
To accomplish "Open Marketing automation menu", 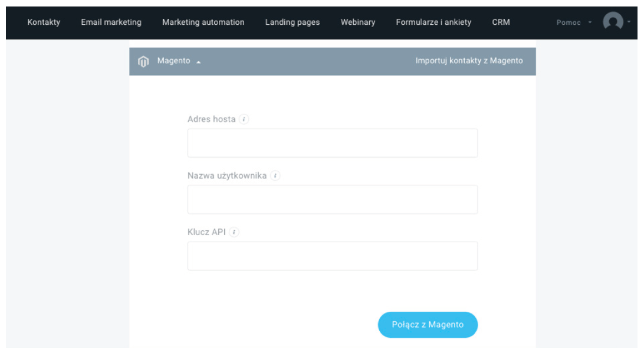I will point(203,22).
